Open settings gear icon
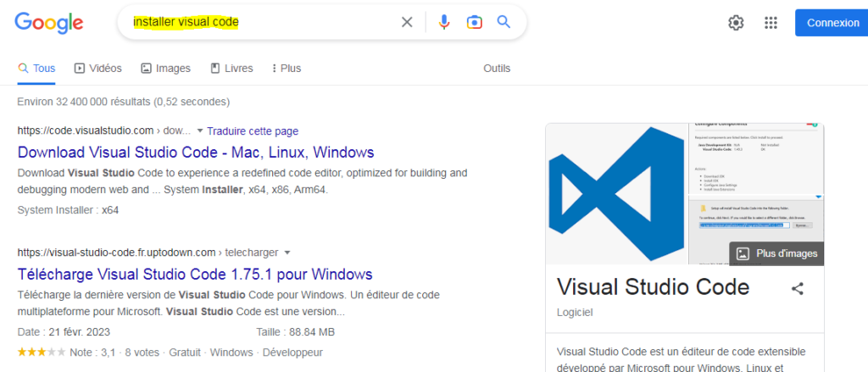The image size is (868, 372). [x=736, y=23]
